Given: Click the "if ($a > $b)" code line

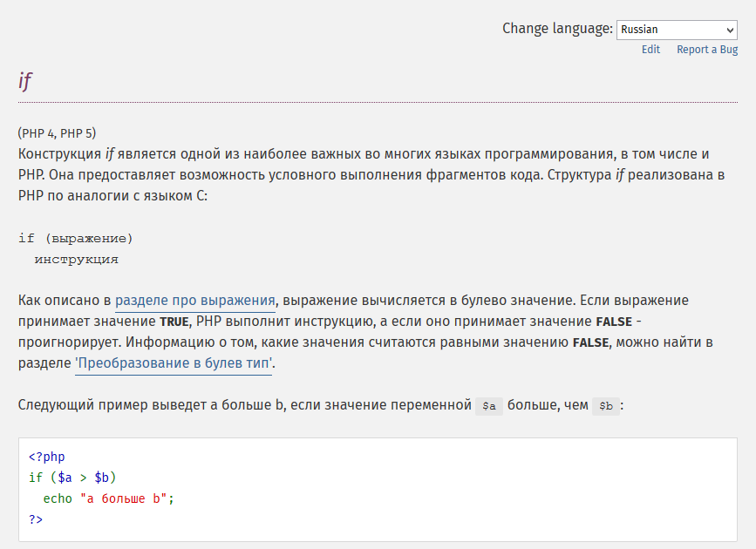Looking at the screenshot, I should tap(72, 478).
